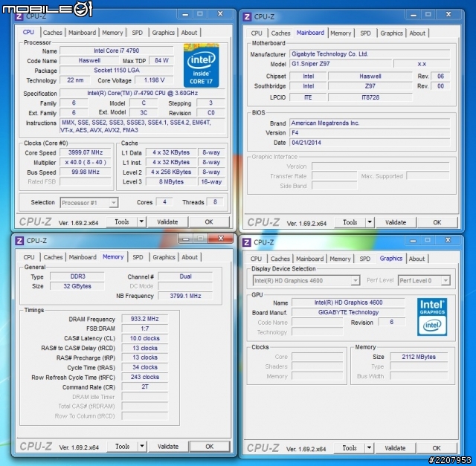Open About tab in CPU window
This screenshot has width=476, height=466.
pos(189,33)
